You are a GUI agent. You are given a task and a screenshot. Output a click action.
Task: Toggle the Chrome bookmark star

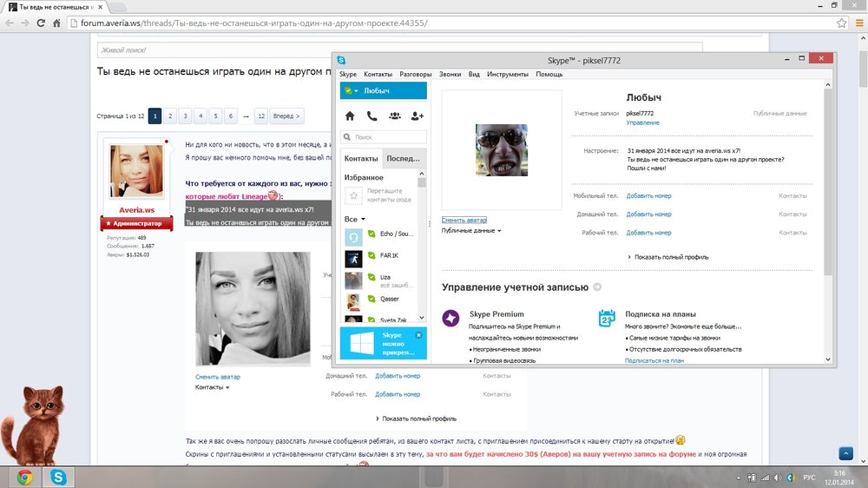[838, 23]
